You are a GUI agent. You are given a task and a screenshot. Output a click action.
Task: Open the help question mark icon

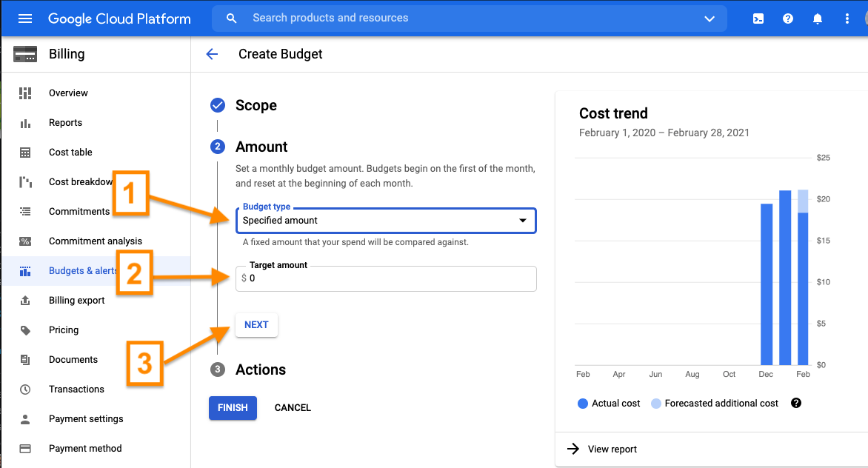(x=788, y=19)
